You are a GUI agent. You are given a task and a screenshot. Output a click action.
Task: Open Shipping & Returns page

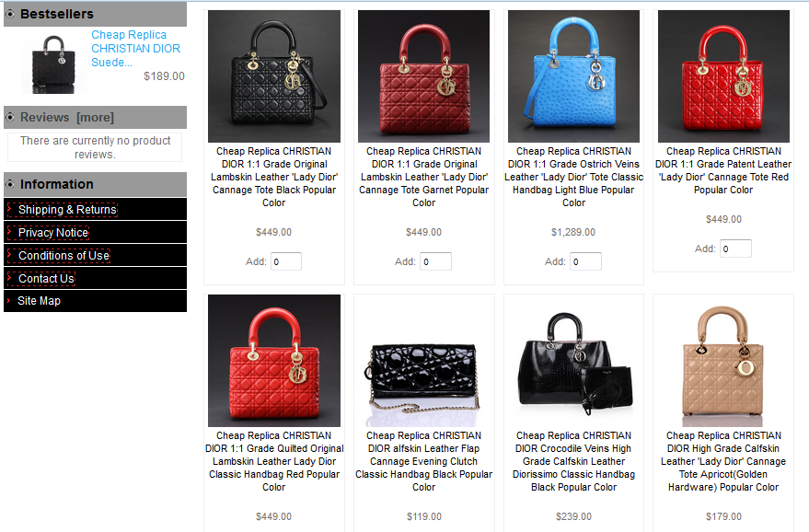pos(67,210)
